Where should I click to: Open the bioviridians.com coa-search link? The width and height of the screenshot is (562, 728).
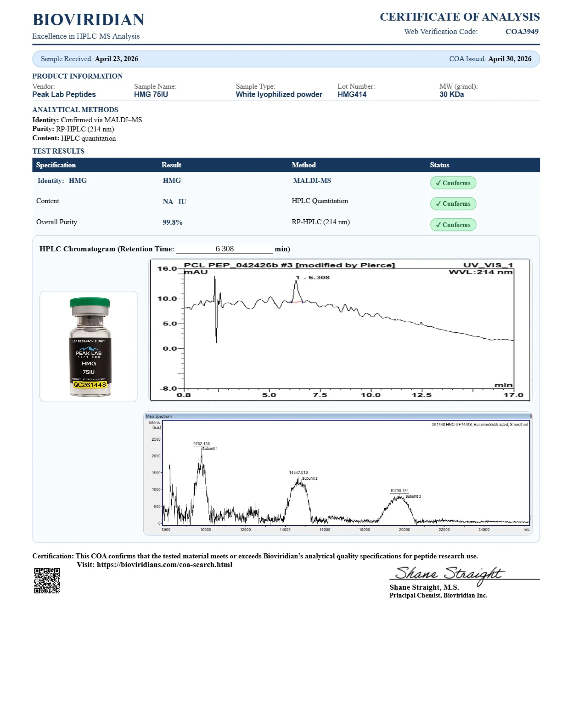point(165,565)
